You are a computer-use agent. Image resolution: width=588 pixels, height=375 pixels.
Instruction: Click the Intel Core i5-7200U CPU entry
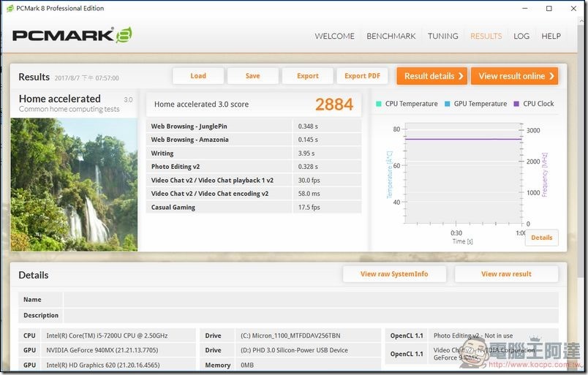pos(107,336)
